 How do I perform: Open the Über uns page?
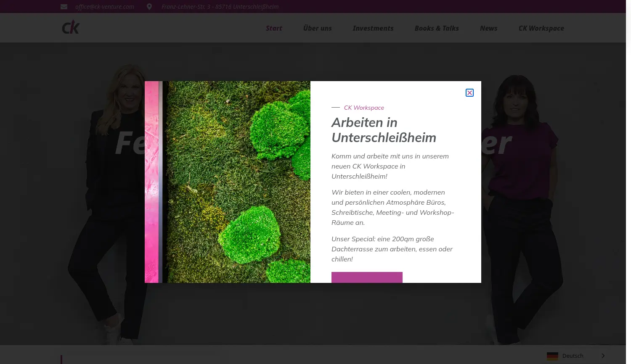317,28
